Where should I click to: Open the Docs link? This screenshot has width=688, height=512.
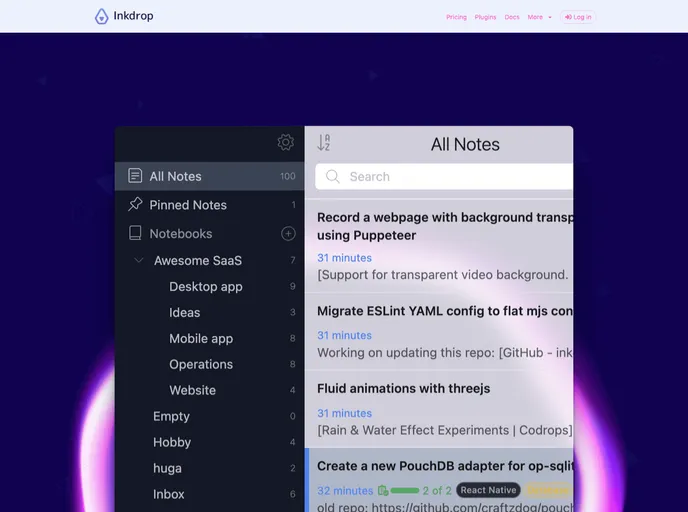512,17
